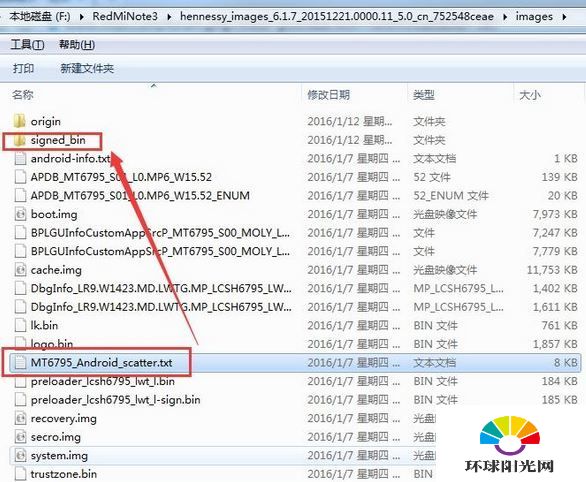Open the 帮助(H) menu
This screenshot has height=482, width=586.
point(77,45)
